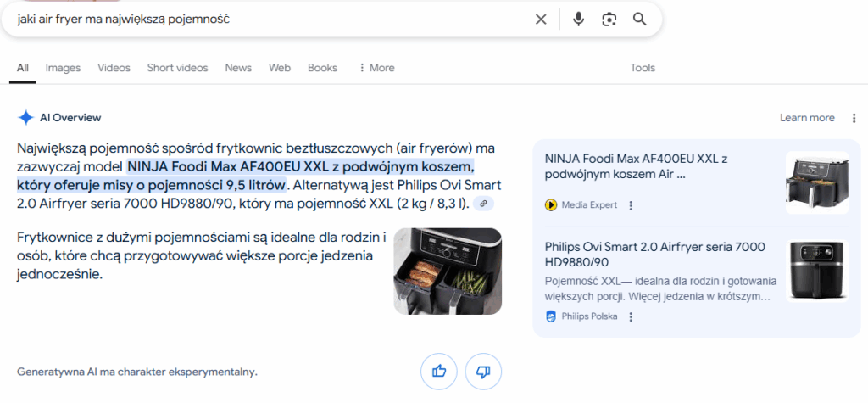Open the source link chip icon
The width and height of the screenshot is (868, 403).
483,204
